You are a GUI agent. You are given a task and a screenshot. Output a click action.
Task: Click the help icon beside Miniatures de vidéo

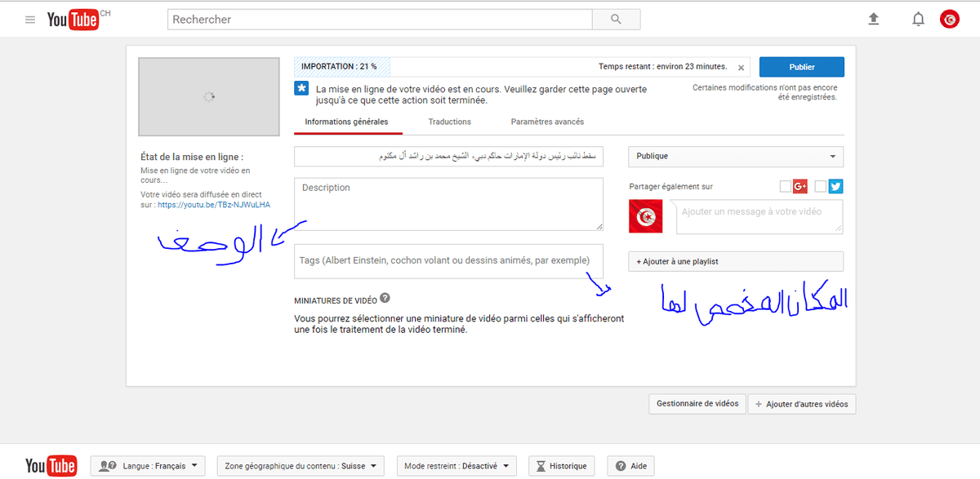385,299
